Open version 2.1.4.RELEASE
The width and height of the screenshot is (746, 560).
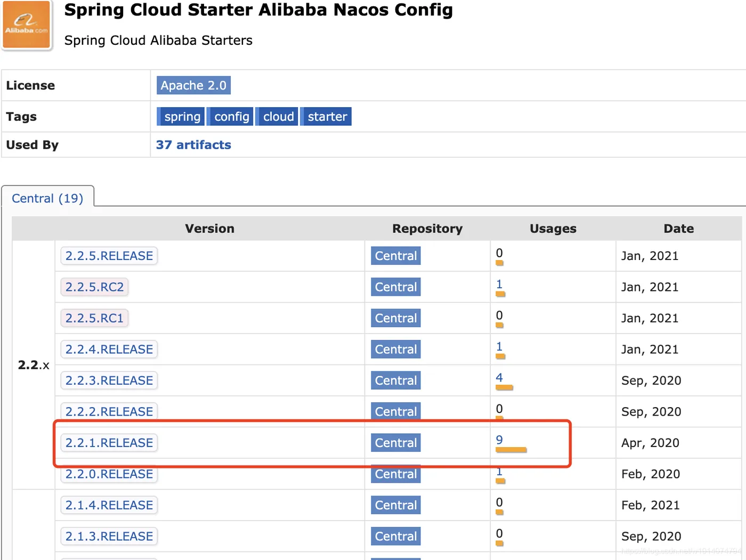coord(109,505)
